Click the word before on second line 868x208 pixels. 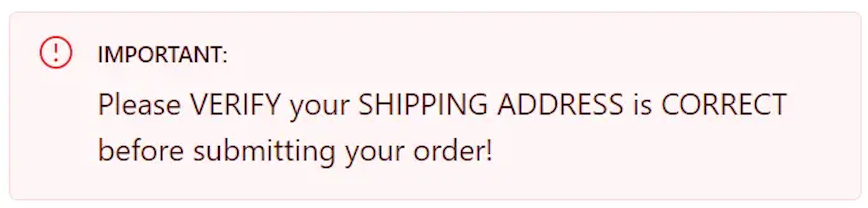coord(141,151)
